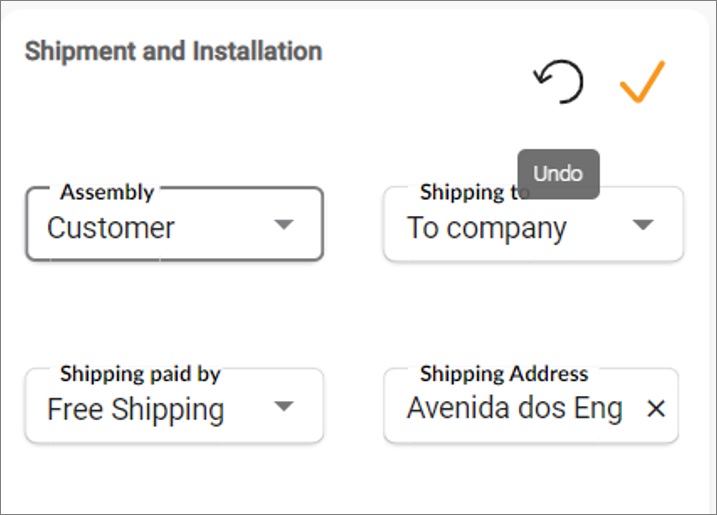The image size is (717, 515).
Task: Click the Shipping Address field label
Action: click(504, 374)
